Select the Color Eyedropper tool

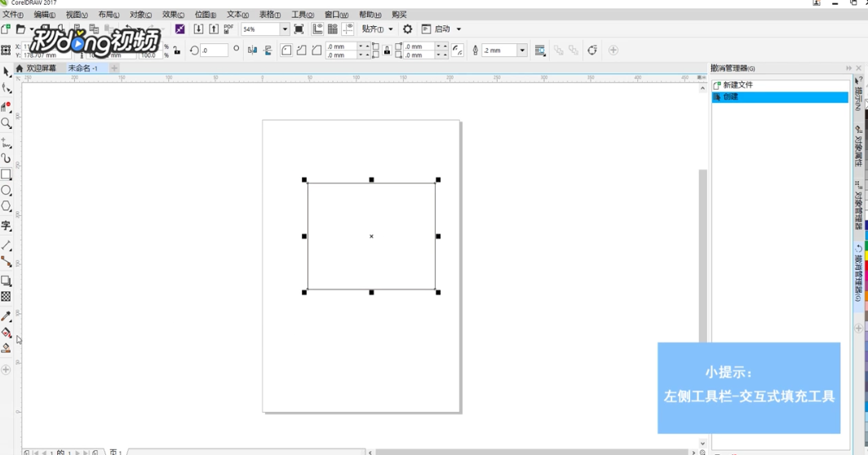point(6,316)
